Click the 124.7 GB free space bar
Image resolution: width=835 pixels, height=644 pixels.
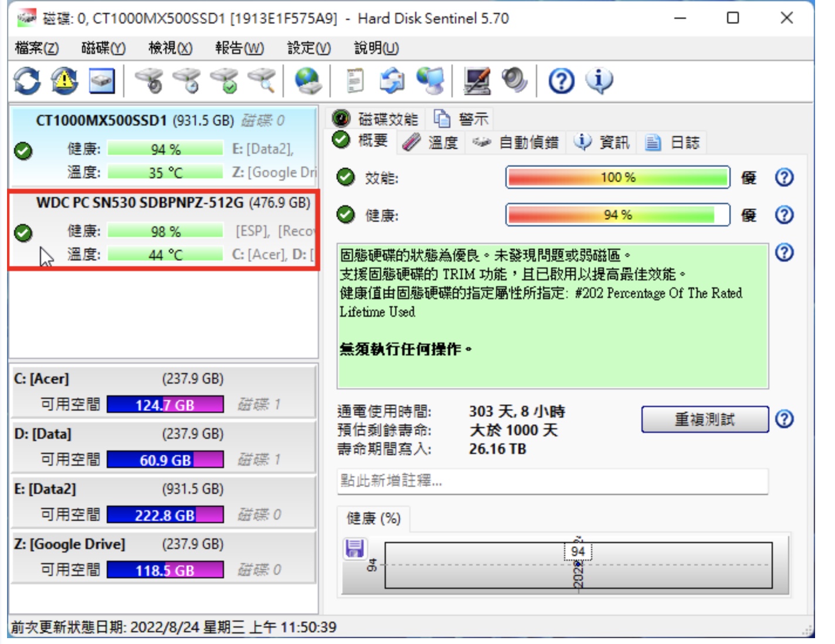[165, 405]
